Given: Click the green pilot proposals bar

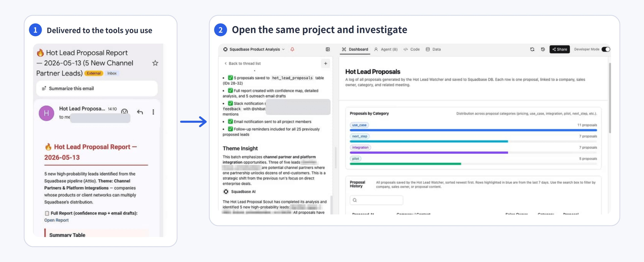Looking at the screenshot, I should pos(406,164).
